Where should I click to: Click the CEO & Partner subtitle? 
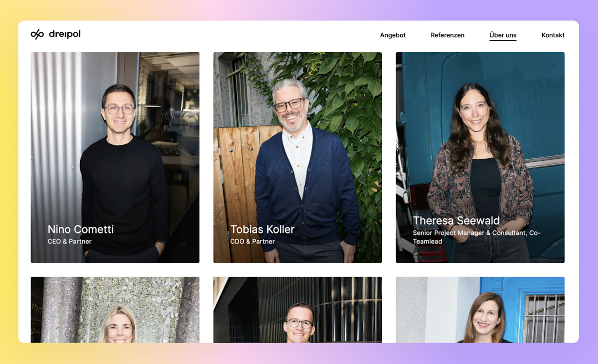click(70, 242)
